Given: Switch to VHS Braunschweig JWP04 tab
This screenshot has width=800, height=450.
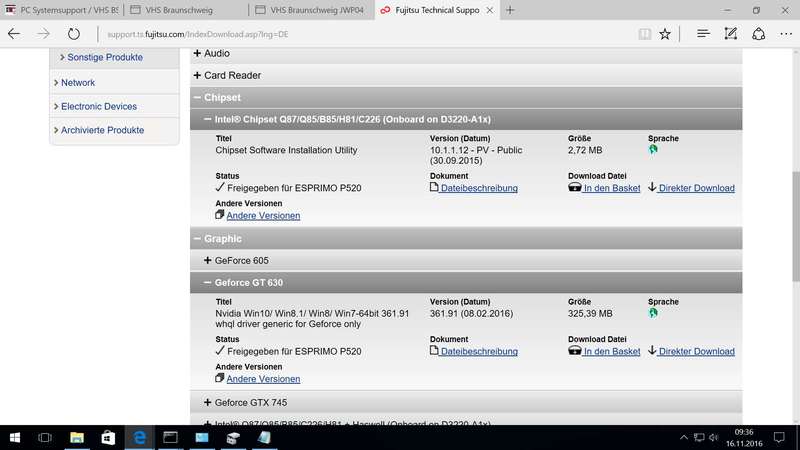Looking at the screenshot, I should 311,10.
